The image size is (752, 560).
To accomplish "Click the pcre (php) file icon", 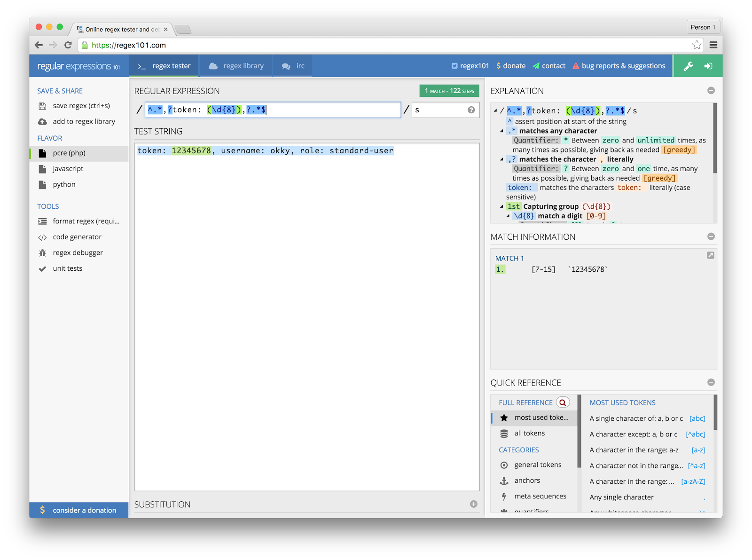I will coord(42,153).
